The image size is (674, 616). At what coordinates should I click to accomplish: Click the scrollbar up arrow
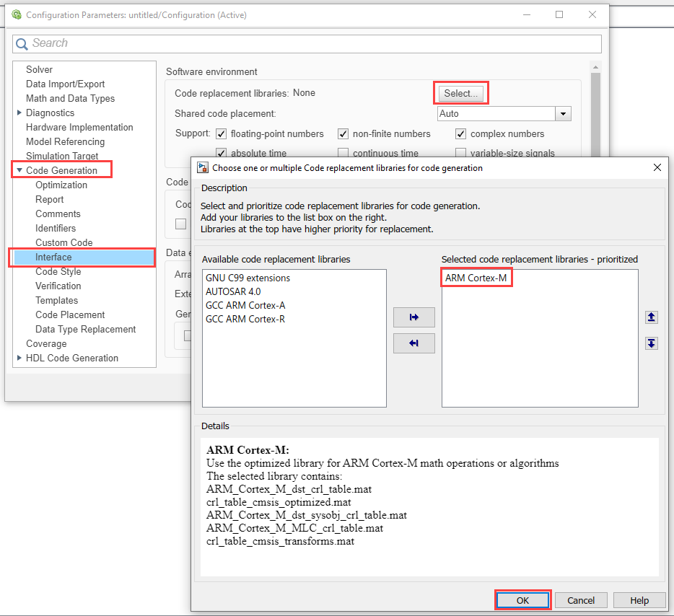point(595,67)
